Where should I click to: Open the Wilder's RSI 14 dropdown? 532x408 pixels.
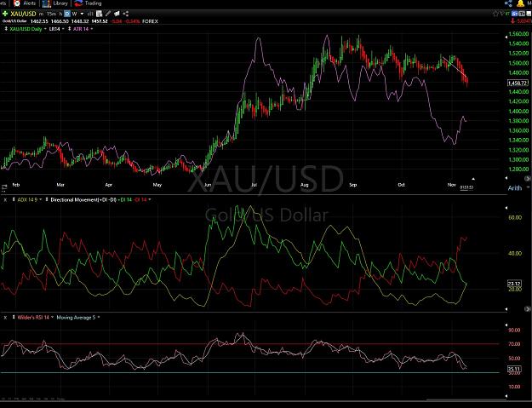click(52, 318)
